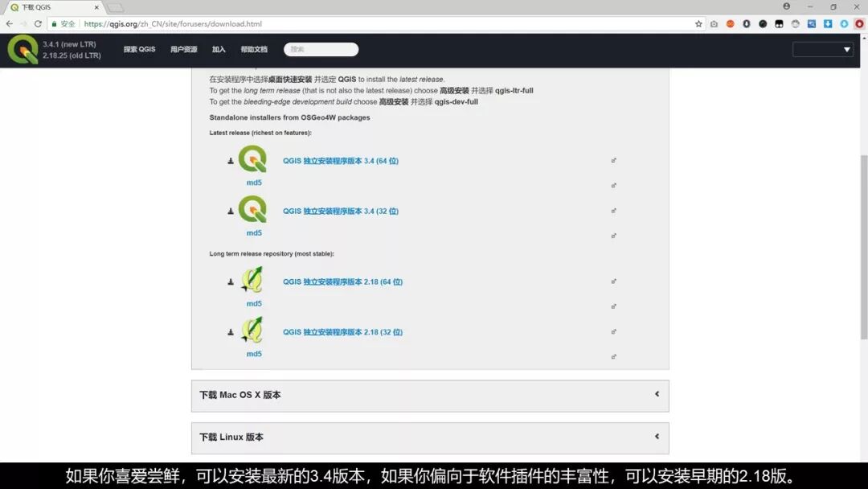Open a new browser tab
The height and width of the screenshot is (489, 868).
coord(115,7)
